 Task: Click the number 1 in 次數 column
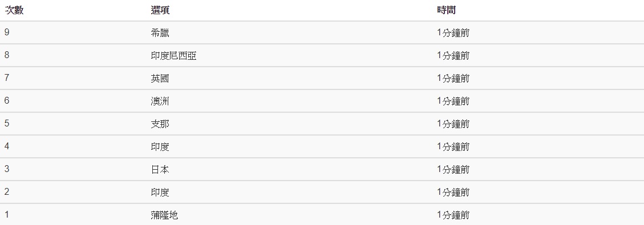click(x=7, y=215)
